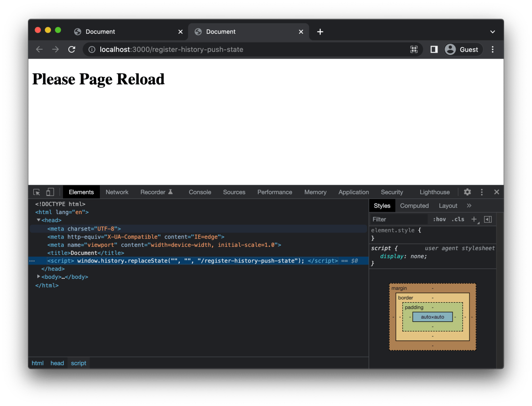
Task: Switch to the Computed sidebar tab
Action: [x=414, y=206]
